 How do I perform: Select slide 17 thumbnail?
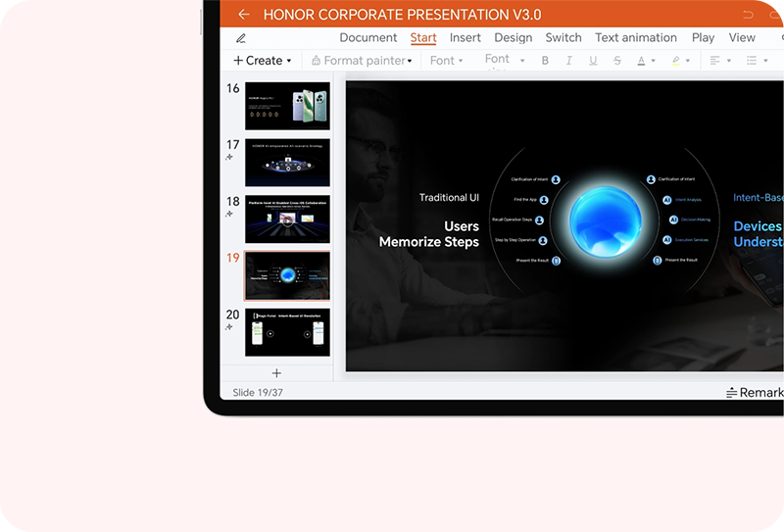pos(287,163)
